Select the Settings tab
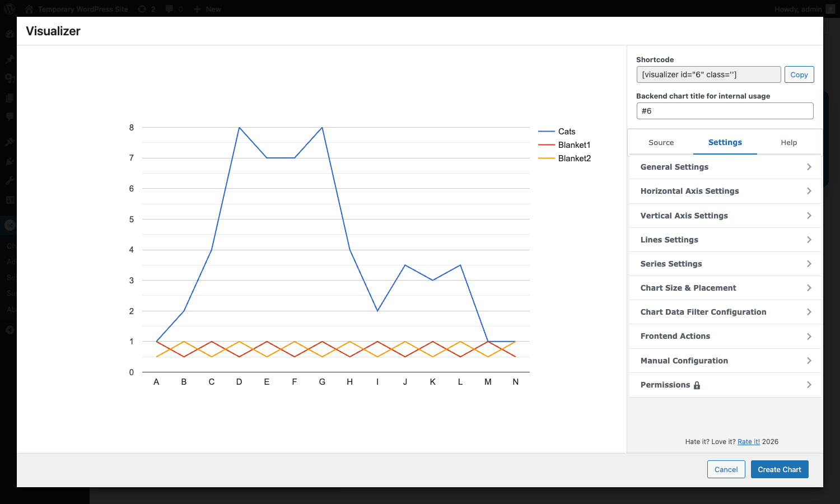Screen dimensions: 840x504 [725, 142]
